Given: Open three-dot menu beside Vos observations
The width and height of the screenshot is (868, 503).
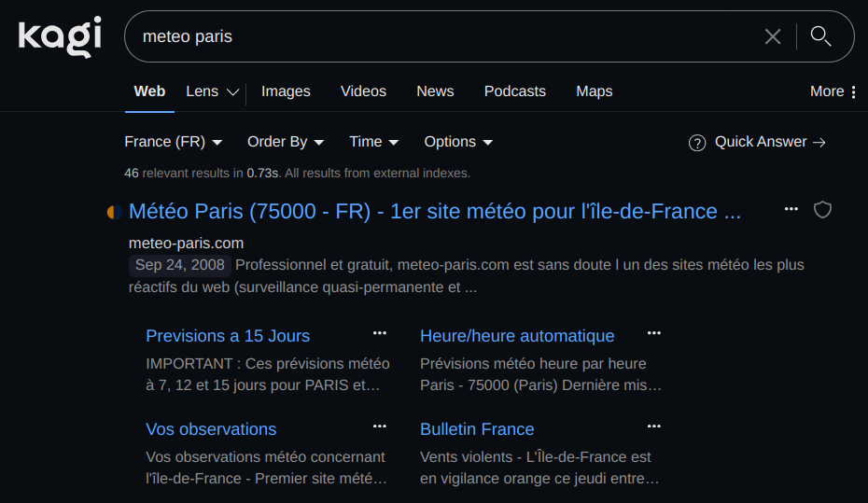Looking at the screenshot, I should pyautogui.click(x=380, y=426).
